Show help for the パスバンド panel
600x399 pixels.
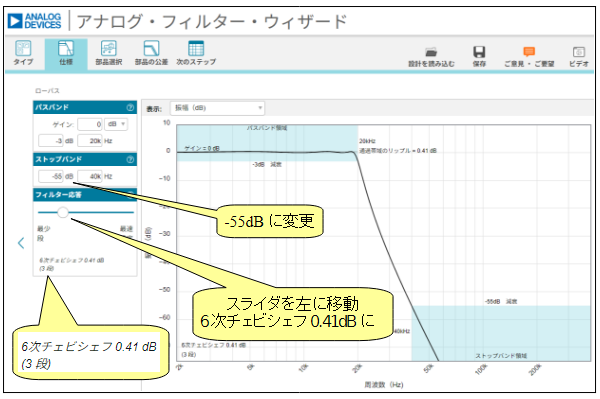(x=130, y=107)
